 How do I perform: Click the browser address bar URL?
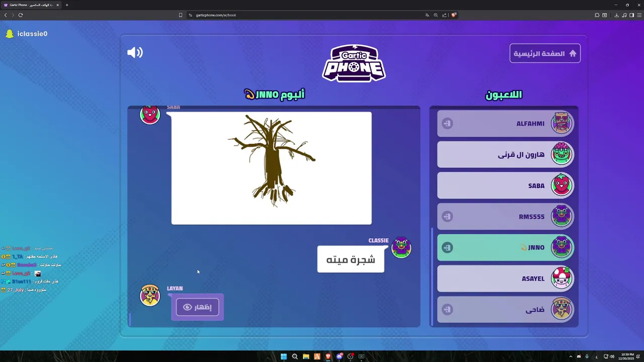point(216,15)
